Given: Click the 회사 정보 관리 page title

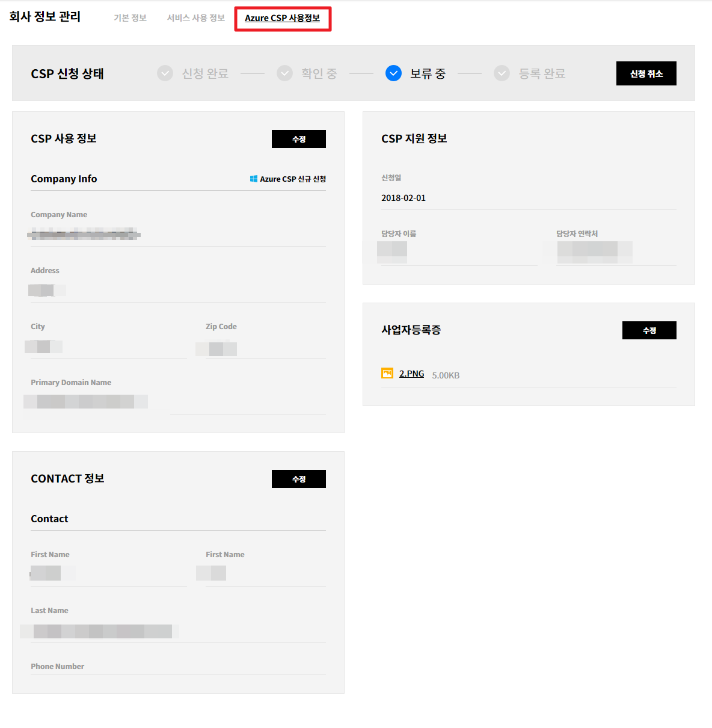Looking at the screenshot, I should coord(45,17).
